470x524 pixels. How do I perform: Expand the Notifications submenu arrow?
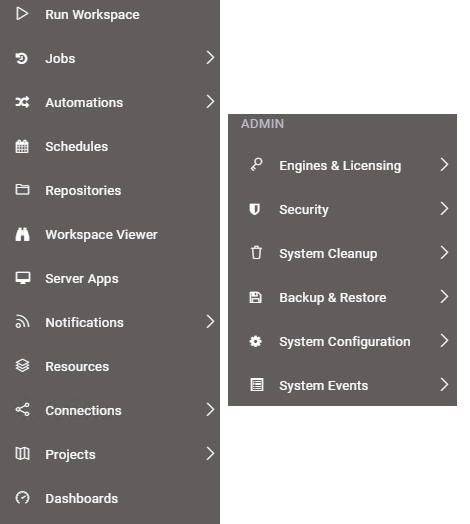pos(210,321)
